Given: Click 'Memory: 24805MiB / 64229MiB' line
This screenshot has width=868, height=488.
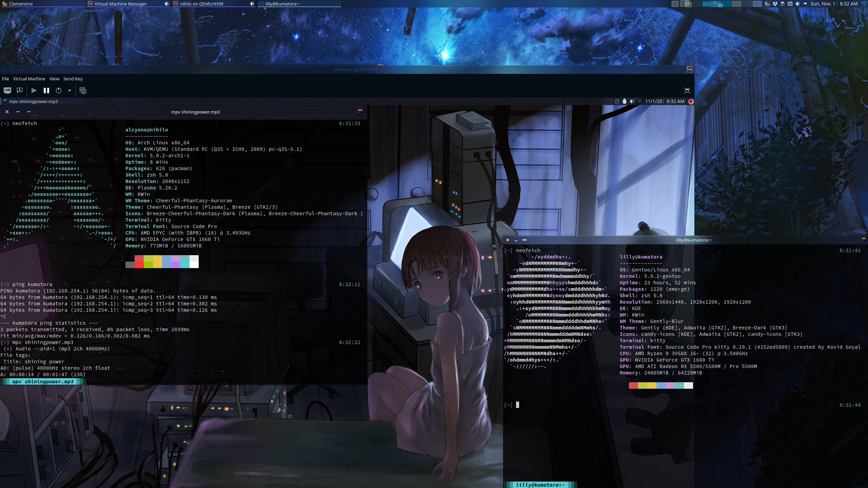Looking at the screenshot, I should (x=661, y=373).
